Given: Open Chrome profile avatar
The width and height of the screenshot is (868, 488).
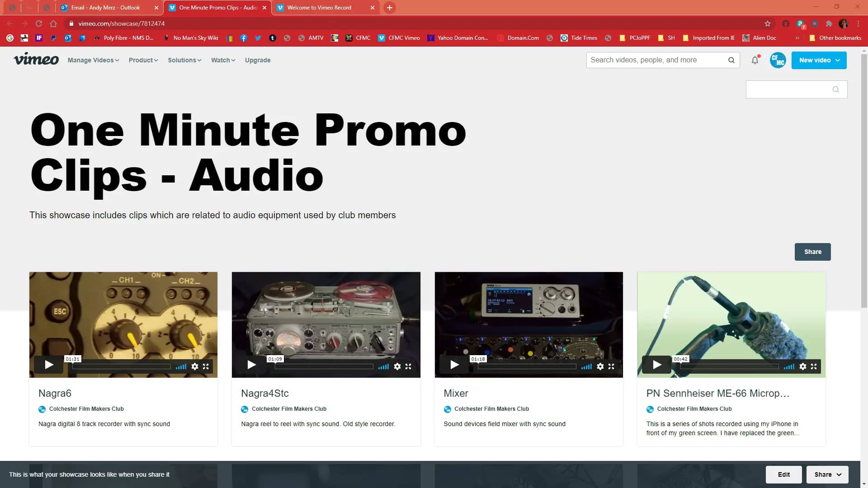Looking at the screenshot, I should point(843,23).
